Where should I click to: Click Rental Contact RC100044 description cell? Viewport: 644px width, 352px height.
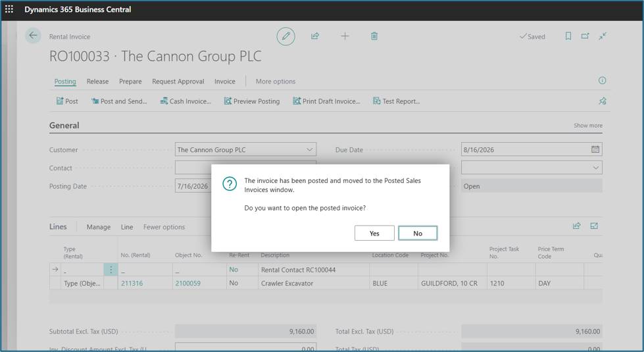point(314,270)
